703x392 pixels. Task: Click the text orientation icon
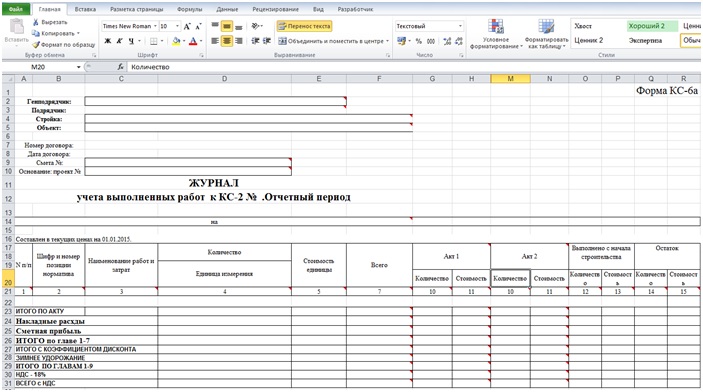256,26
